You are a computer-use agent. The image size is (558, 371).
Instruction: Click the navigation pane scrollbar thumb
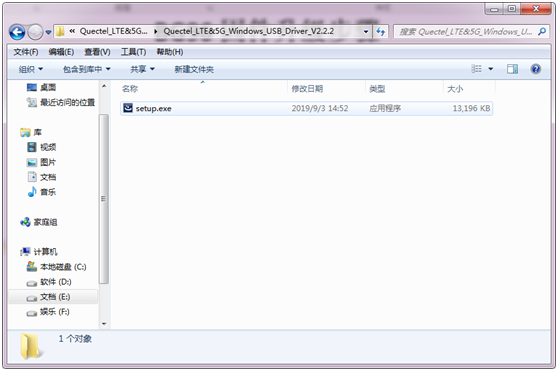[x=104, y=199]
